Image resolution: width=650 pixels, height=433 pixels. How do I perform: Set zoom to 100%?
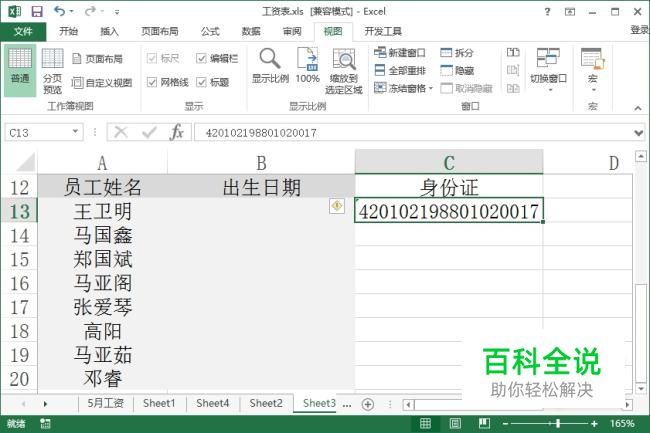(x=308, y=65)
